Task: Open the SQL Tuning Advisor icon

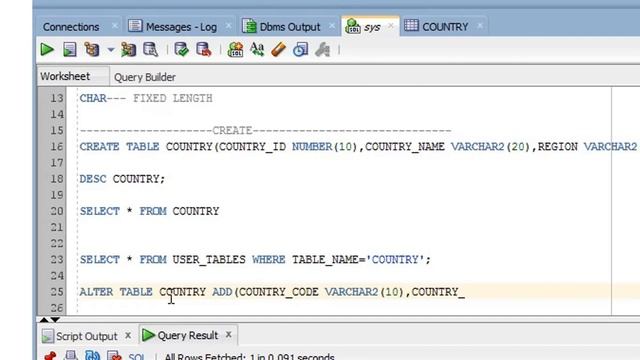Action: [x=151, y=50]
